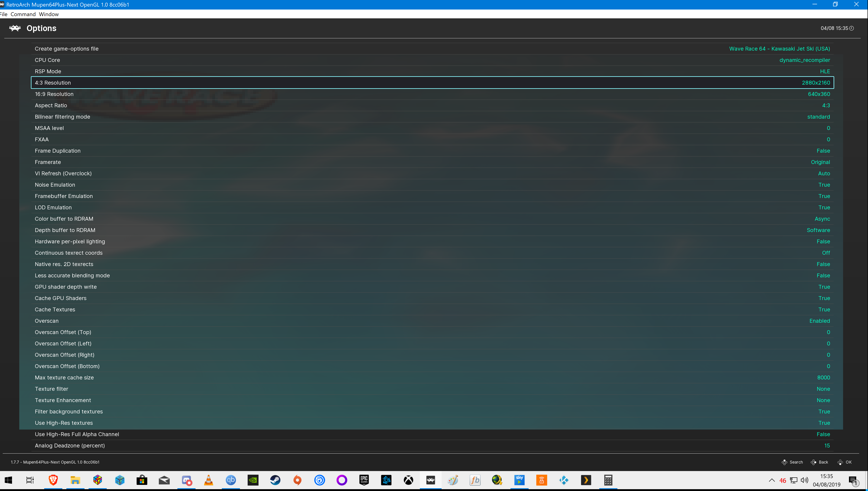This screenshot has height=491, width=868.
Task: Open File Explorer from taskbar
Action: pyautogui.click(x=75, y=480)
